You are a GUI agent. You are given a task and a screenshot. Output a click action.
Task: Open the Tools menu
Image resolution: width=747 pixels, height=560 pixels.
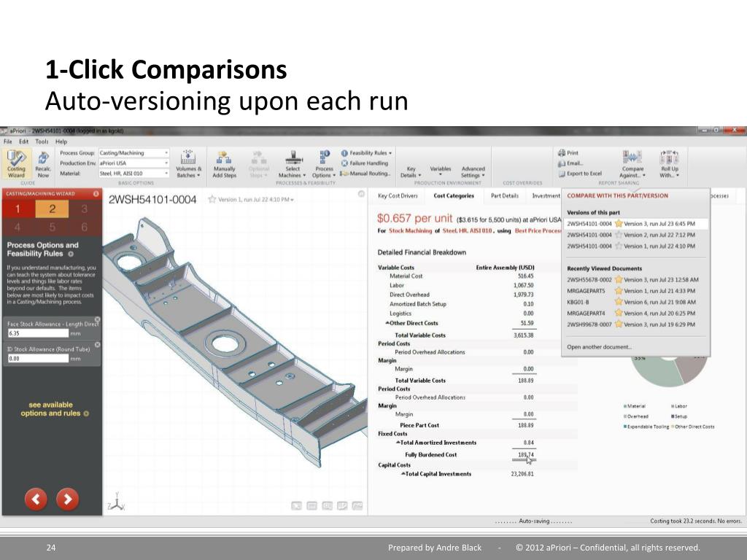[x=42, y=141]
